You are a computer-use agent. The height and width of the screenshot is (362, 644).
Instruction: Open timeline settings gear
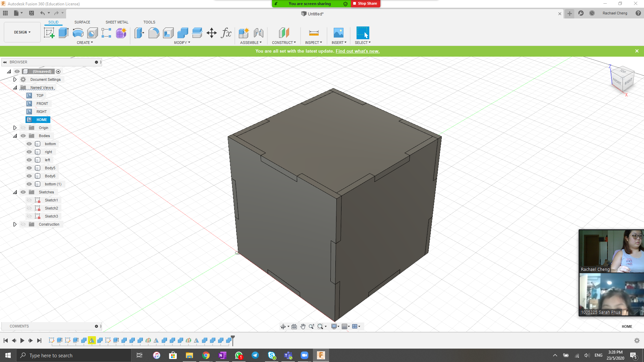637,341
